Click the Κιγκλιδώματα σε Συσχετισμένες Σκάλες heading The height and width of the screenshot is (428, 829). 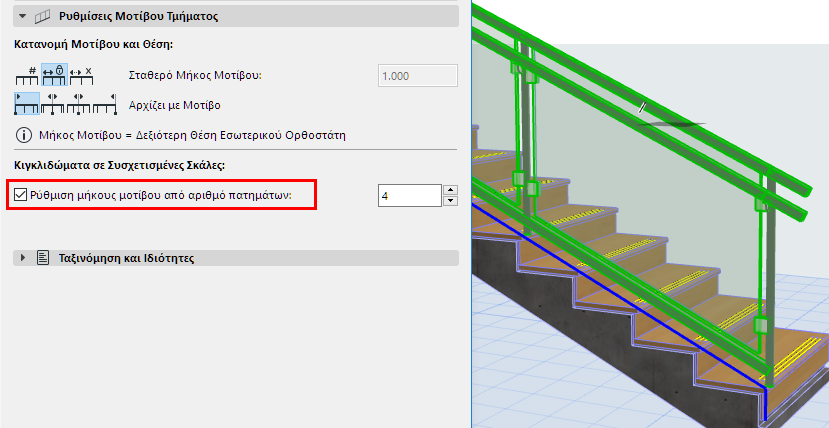point(119,165)
